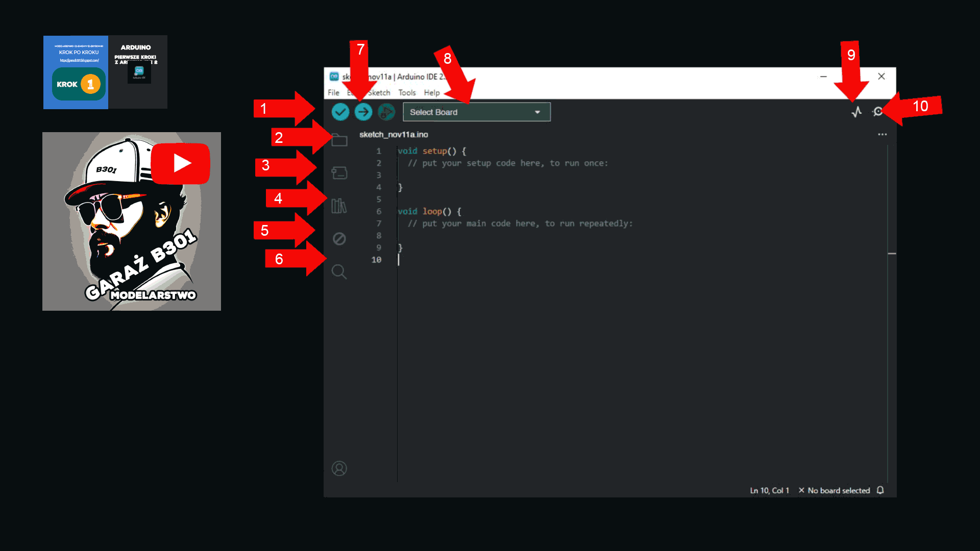Open the Sketch menu
The image size is (980, 551).
pyautogui.click(x=379, y=93)
